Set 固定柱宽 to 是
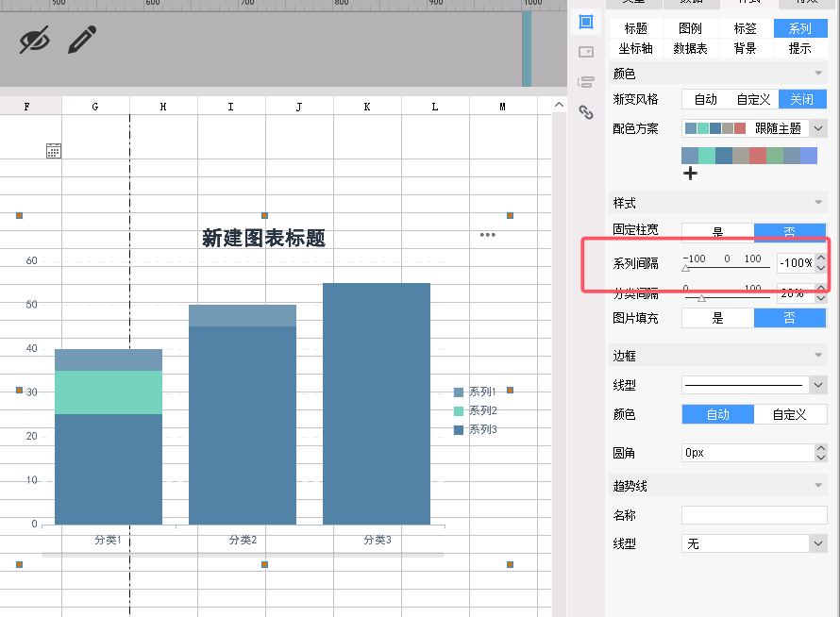This screenshot has width=840, height=617. tap(718, 231)
